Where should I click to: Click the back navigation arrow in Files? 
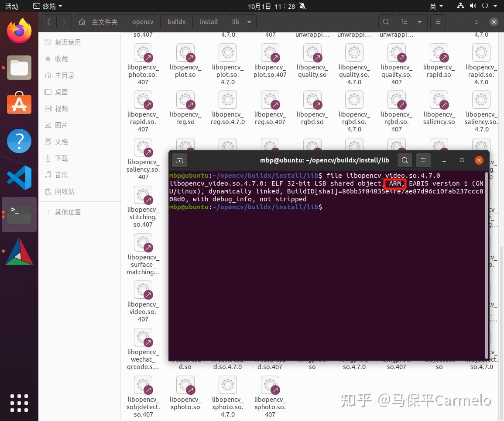tap(48, 21)
